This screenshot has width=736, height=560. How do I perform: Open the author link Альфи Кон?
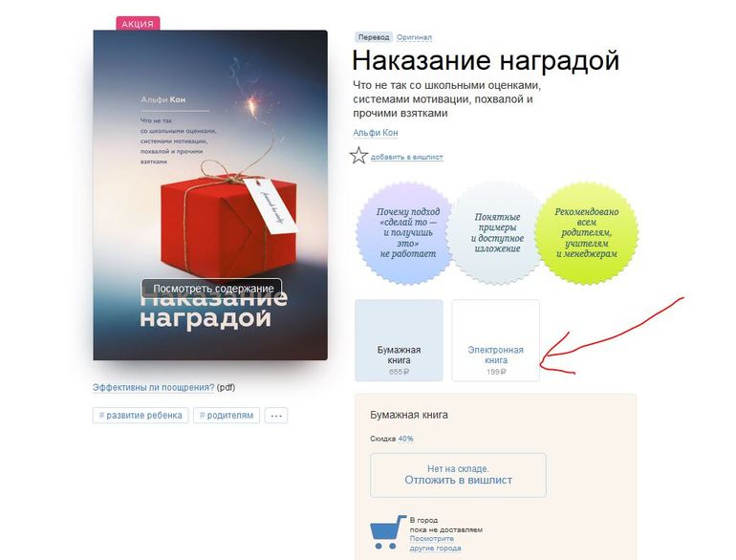[x=376, y=133]
